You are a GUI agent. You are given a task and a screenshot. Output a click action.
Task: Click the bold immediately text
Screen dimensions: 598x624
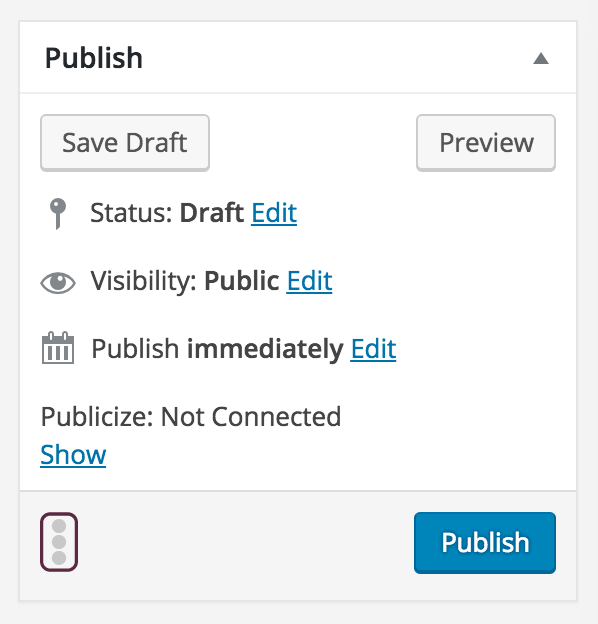click(265, 349)
